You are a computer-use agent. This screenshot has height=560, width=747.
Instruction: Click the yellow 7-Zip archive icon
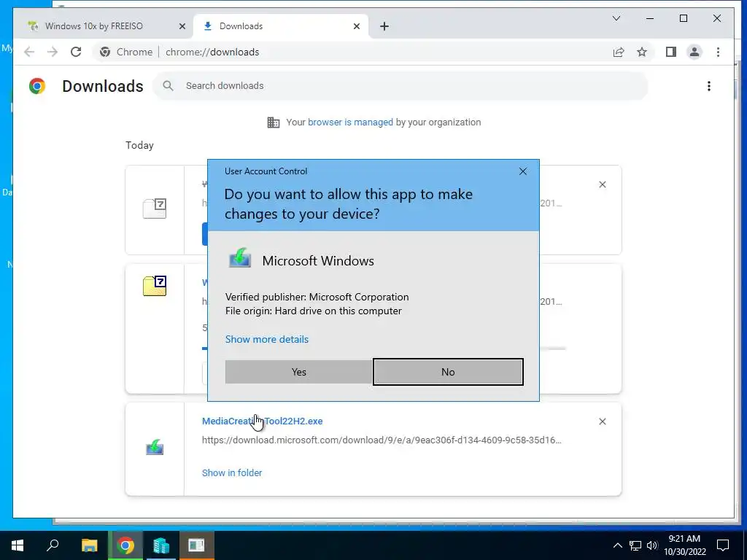coord(155,286)
